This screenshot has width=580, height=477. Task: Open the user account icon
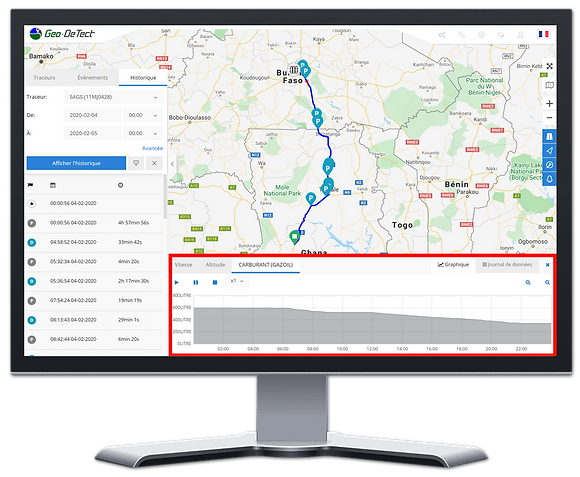coord(520,35)
